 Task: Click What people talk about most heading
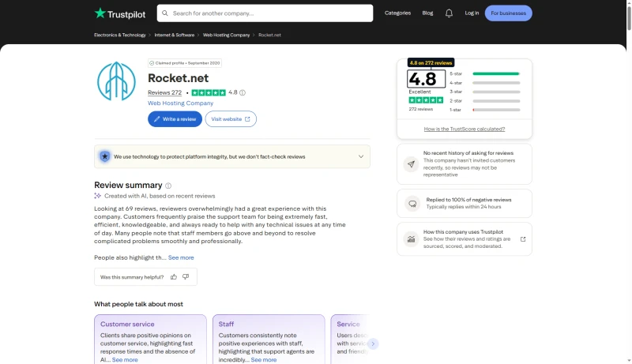tap(139, 304)
